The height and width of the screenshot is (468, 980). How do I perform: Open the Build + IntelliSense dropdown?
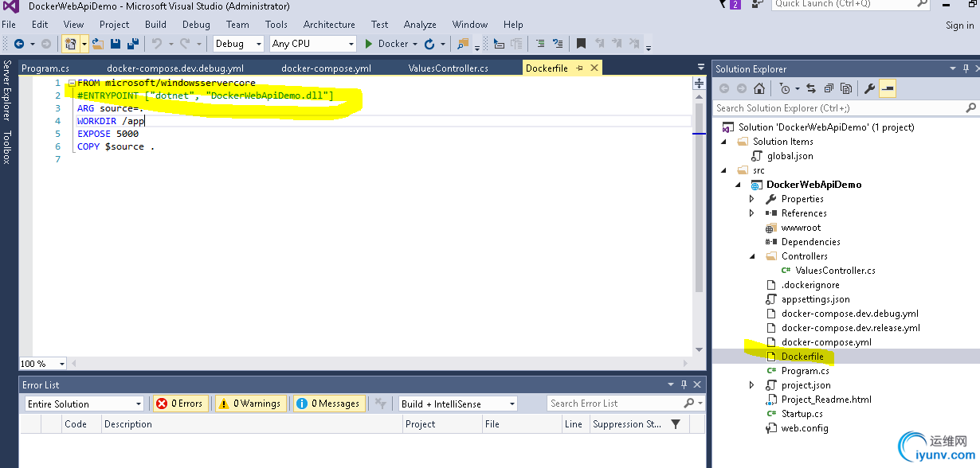click(458, 404)
